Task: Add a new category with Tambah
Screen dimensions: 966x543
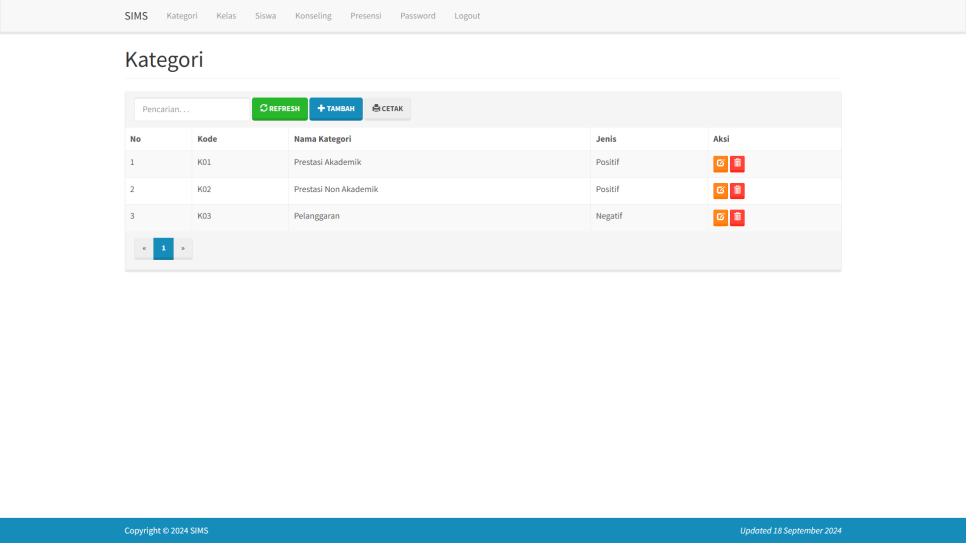Action: tap(336, 109)
